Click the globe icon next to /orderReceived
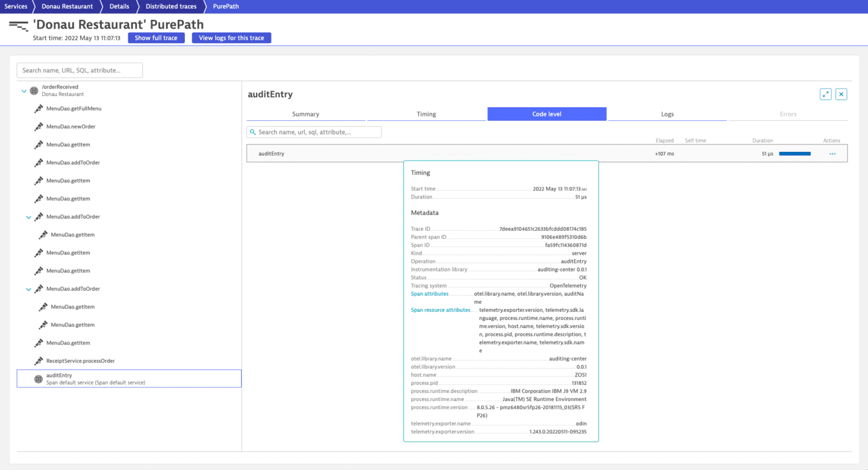Image resolution: width=868 pixels, height=470 pixels. (x=33, y=90)
